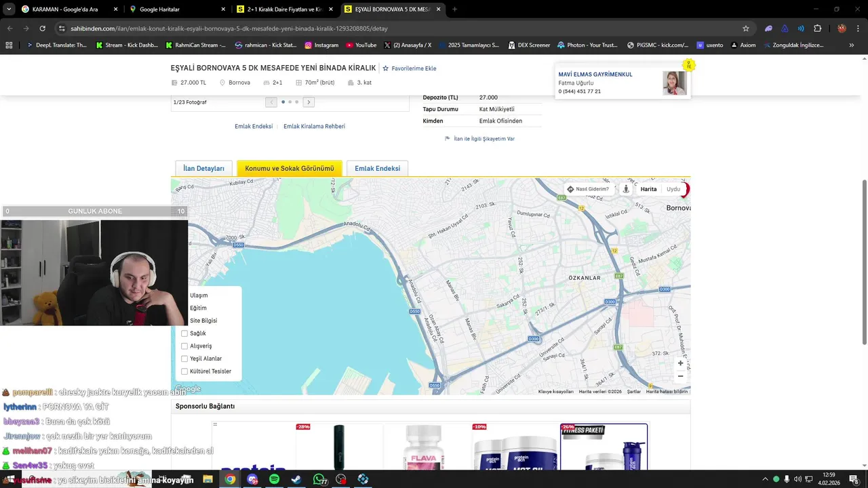The height and width of the screenshot is (488, 868).
Task: Click Harita hatası bildirin link
Action: [x=667, y=391]
